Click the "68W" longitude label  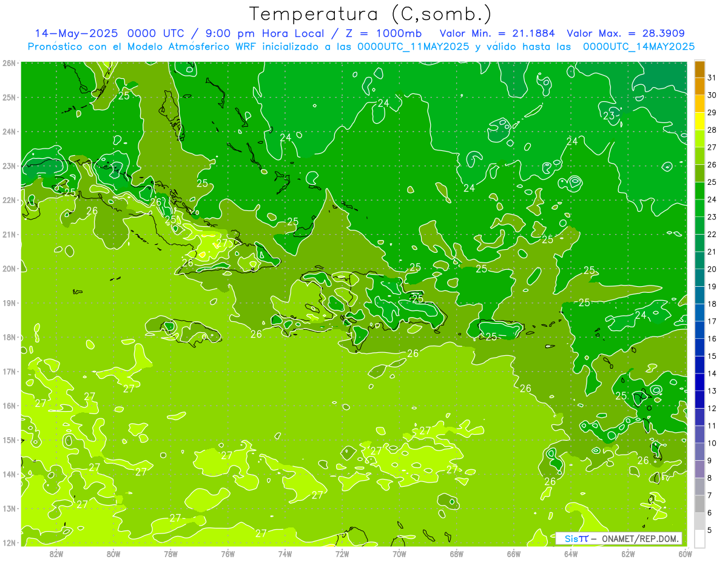[x=457, y=554]
